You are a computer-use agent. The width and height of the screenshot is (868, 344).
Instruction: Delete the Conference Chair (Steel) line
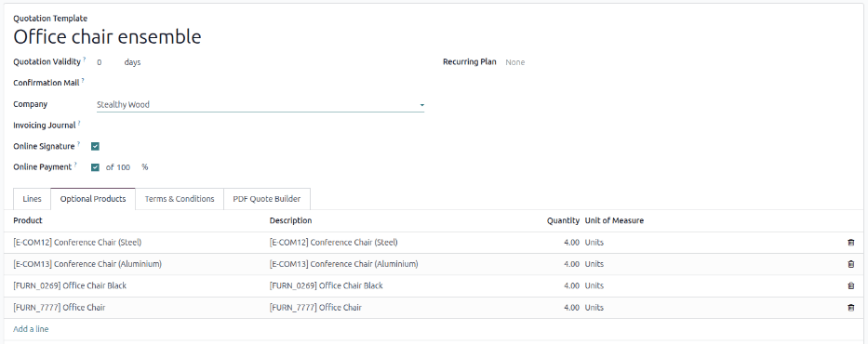coord(850,243)
